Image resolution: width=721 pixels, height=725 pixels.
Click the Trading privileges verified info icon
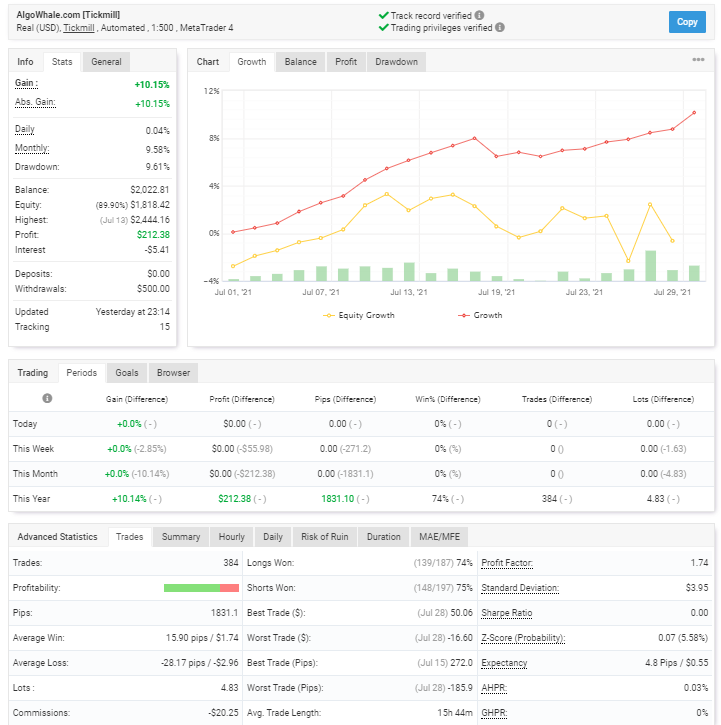tap(499, 27)
